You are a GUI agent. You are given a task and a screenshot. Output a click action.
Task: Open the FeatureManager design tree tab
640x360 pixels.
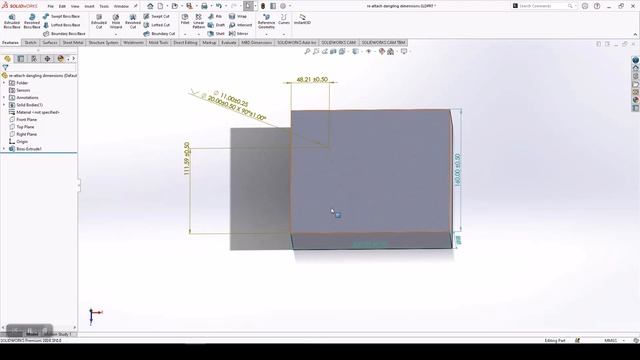(x=7, y=59)
